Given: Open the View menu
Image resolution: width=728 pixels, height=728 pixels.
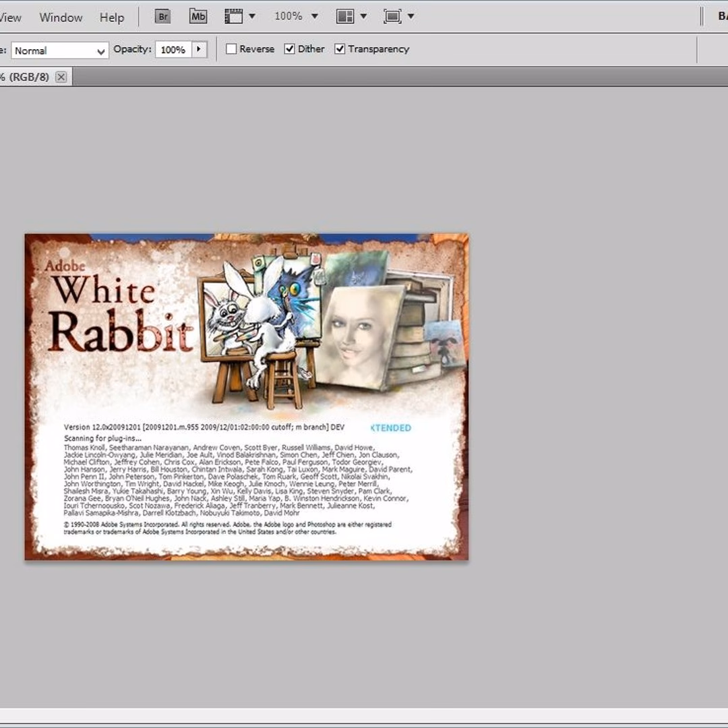Looking at the screenshot, I should pos(9,18).
